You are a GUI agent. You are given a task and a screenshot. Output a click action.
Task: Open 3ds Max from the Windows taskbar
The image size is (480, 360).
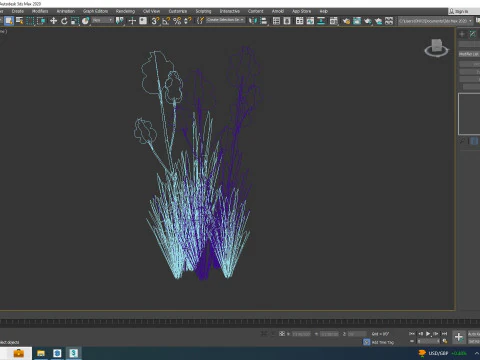coord(73,353)
